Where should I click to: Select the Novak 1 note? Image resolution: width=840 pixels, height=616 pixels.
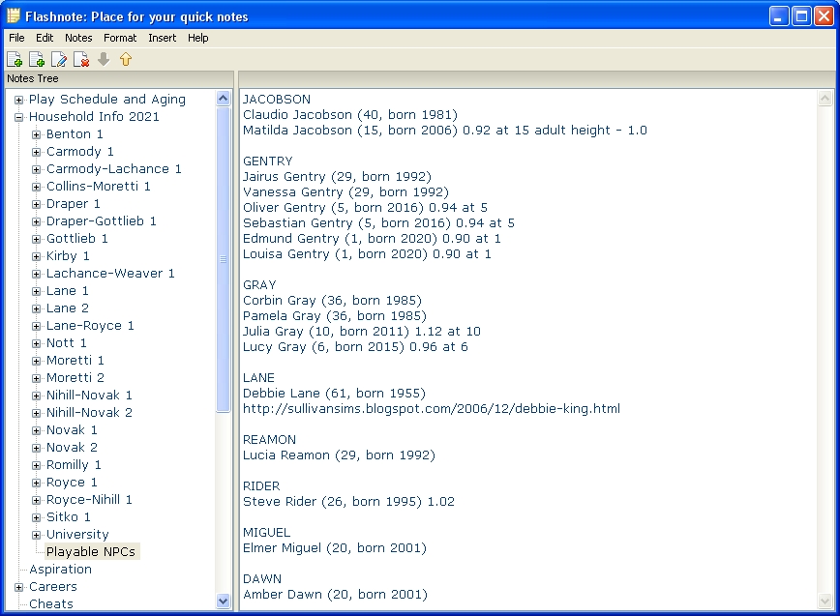(72, 429)
